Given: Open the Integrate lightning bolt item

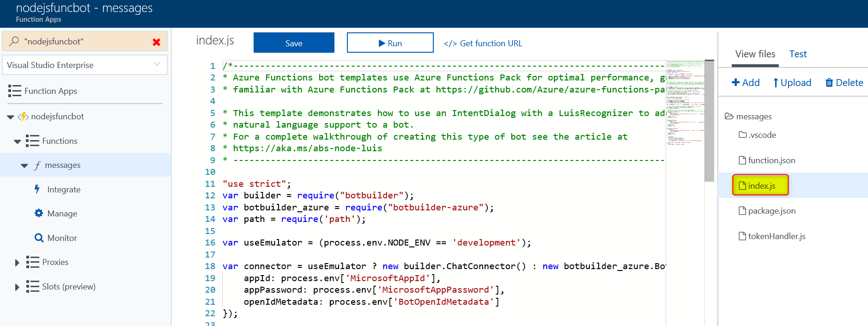Looking at the screenshot, I should [x=37, y=189].
